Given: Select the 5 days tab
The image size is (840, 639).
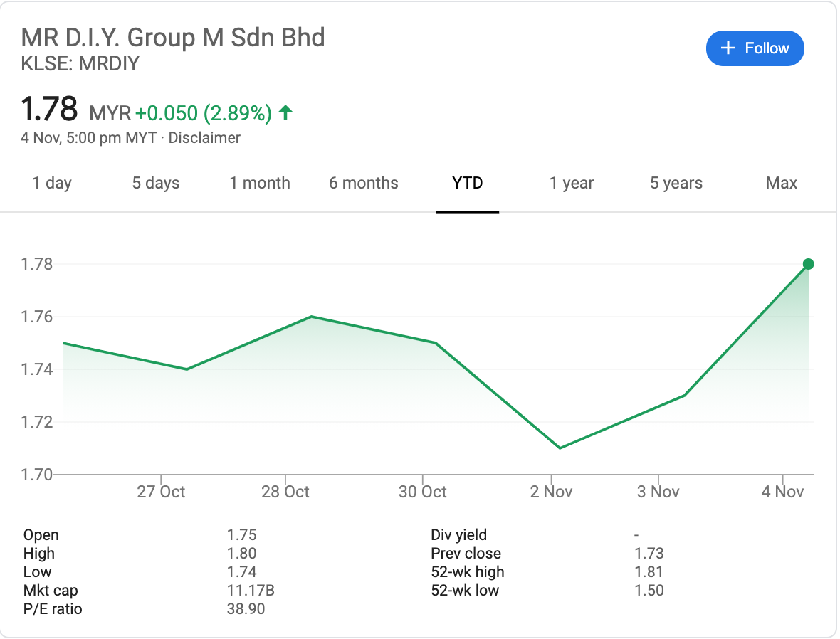Looking at the screenshot, I should click(156, 183).
